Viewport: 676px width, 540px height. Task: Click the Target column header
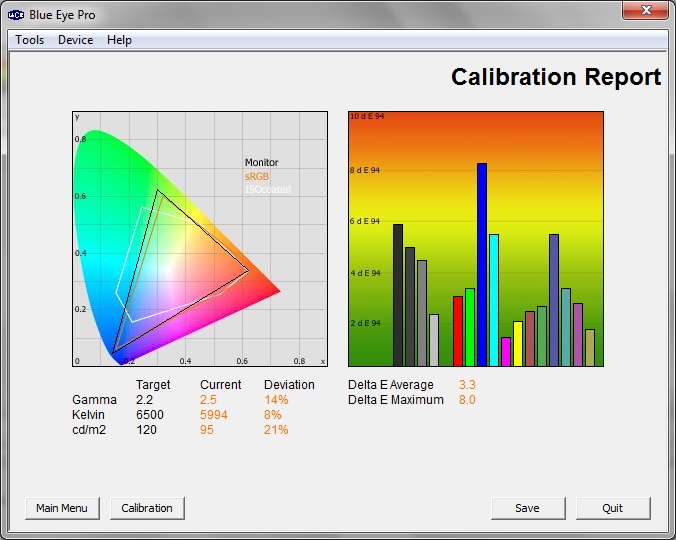coord(153,385)
